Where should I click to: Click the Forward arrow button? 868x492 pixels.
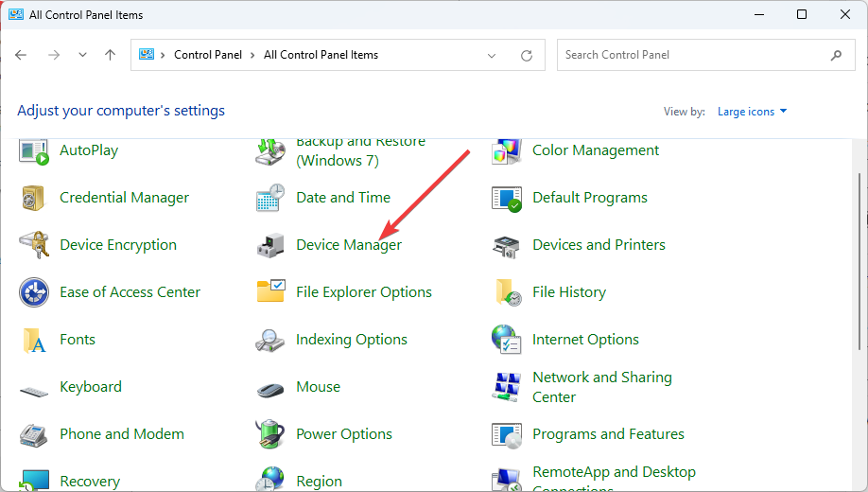coord(54,55)
